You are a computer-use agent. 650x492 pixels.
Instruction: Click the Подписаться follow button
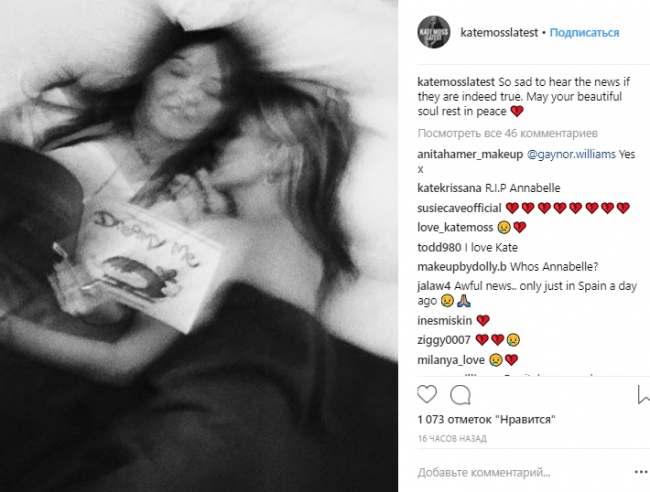pos(584,33)
